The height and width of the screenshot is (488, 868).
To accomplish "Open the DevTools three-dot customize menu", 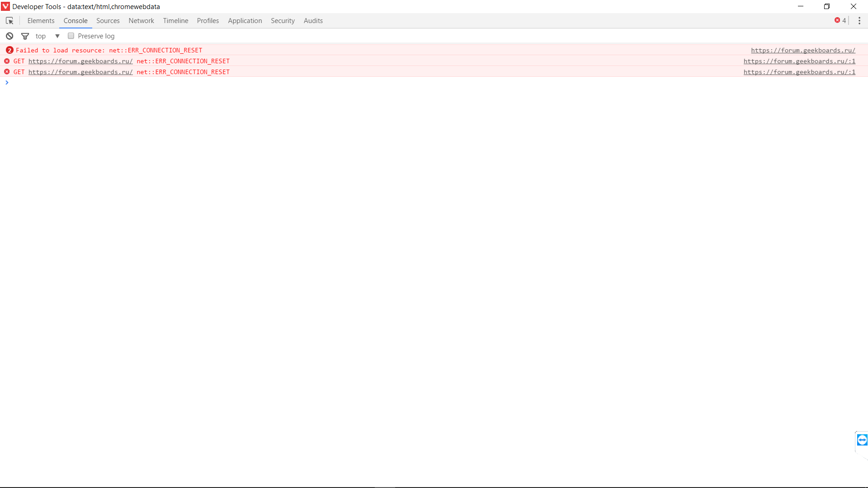I will click(x=859, y=21).
